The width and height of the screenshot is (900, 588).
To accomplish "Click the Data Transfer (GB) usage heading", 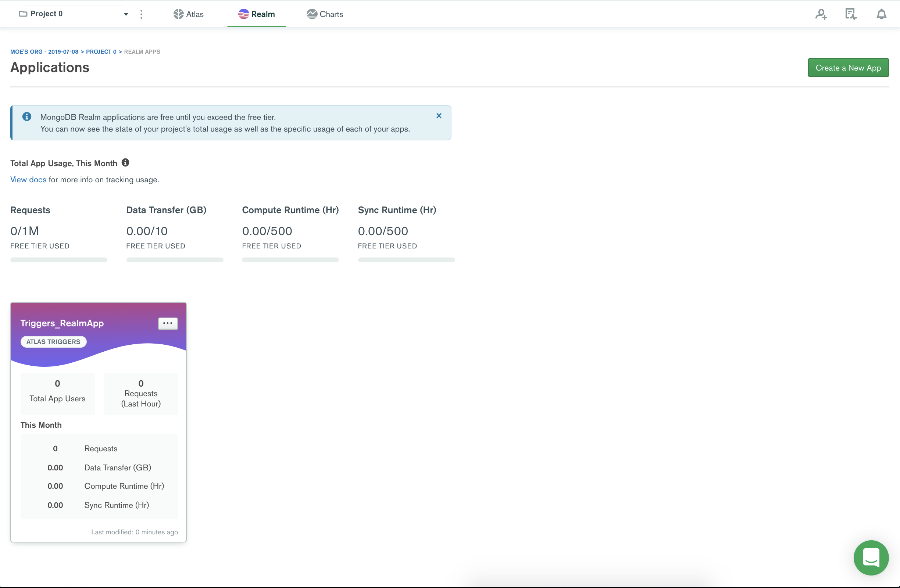I will pos(167,210).
